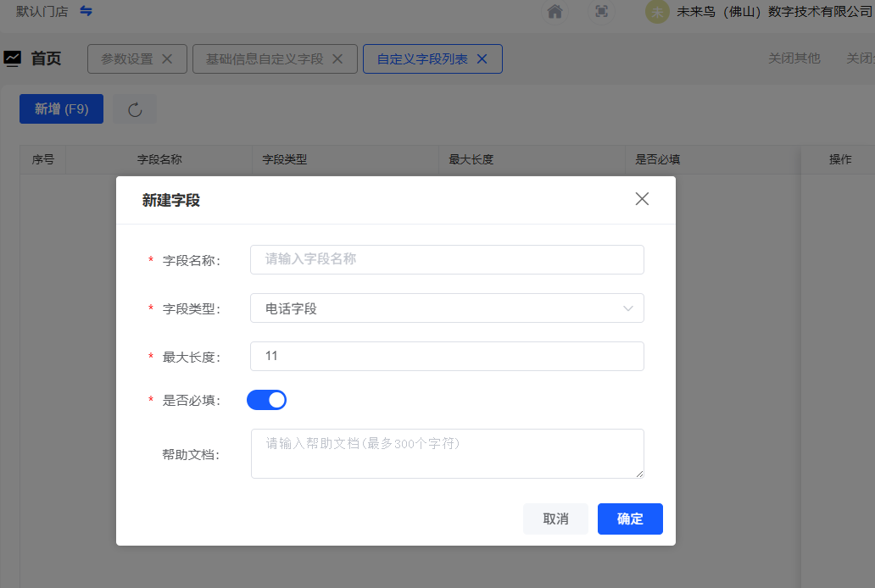The image size is (875, 588).
Task: Click the 确定 confirm button
Action: tap(630, 519)
